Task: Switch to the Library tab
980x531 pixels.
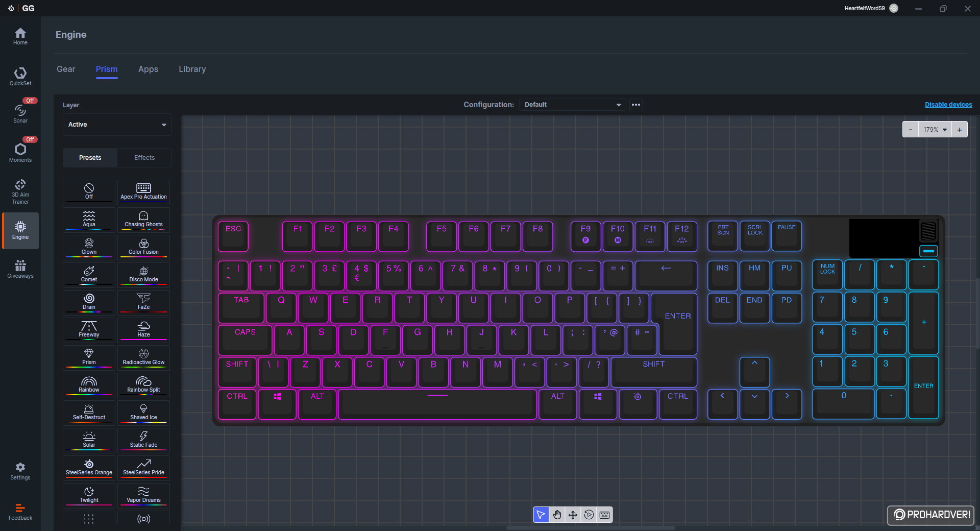Action: click(x=192, y=69)
